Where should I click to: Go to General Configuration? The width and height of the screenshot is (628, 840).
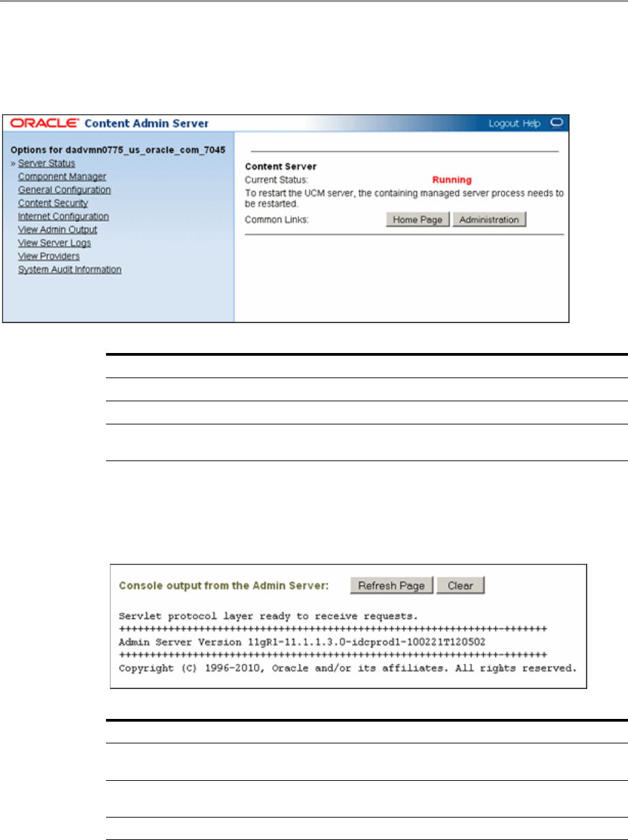tap(65, 190)
